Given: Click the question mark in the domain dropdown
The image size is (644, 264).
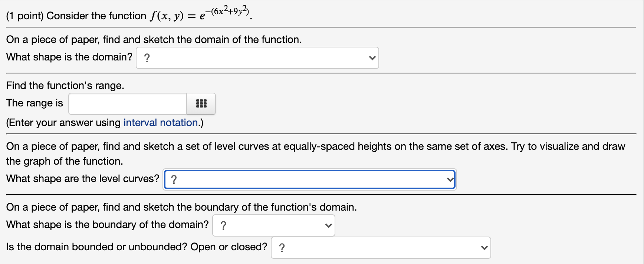Looking at the screenshot, I should point(147,58).
